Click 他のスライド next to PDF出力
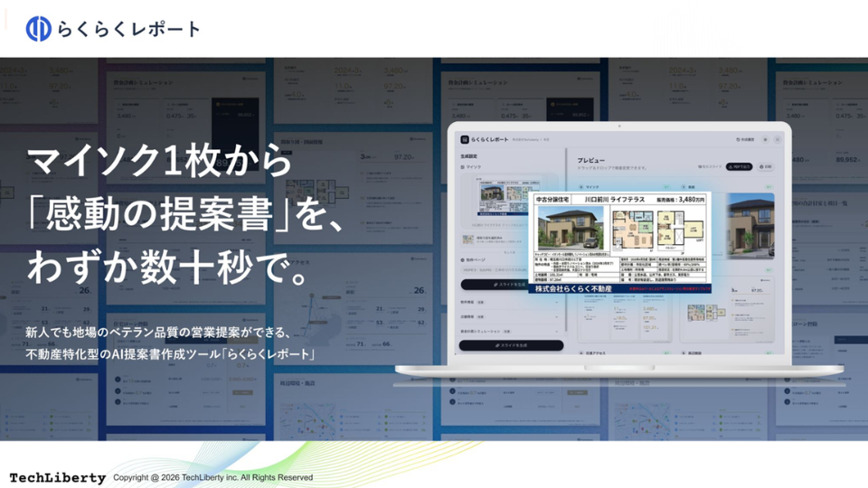868x488 pixels. coord(711,166)
